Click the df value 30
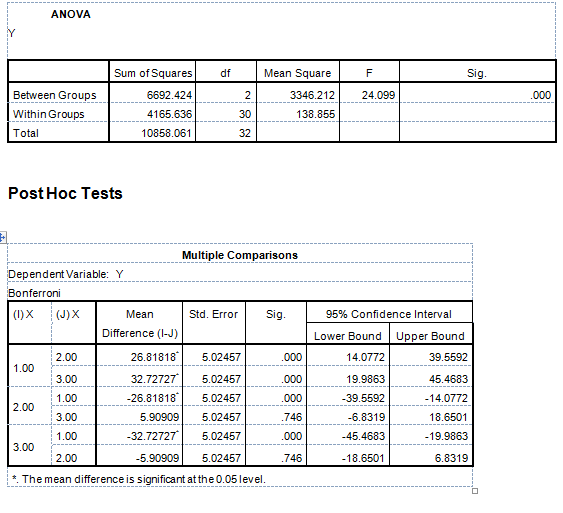This screenshot has width=563, height=513. tap(245, 114)
